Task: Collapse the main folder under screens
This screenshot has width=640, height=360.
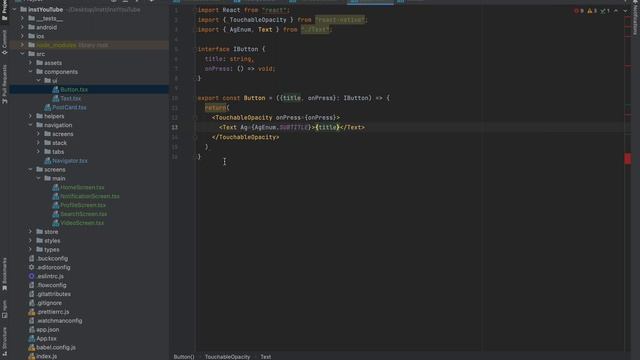Action: (39, 178)
